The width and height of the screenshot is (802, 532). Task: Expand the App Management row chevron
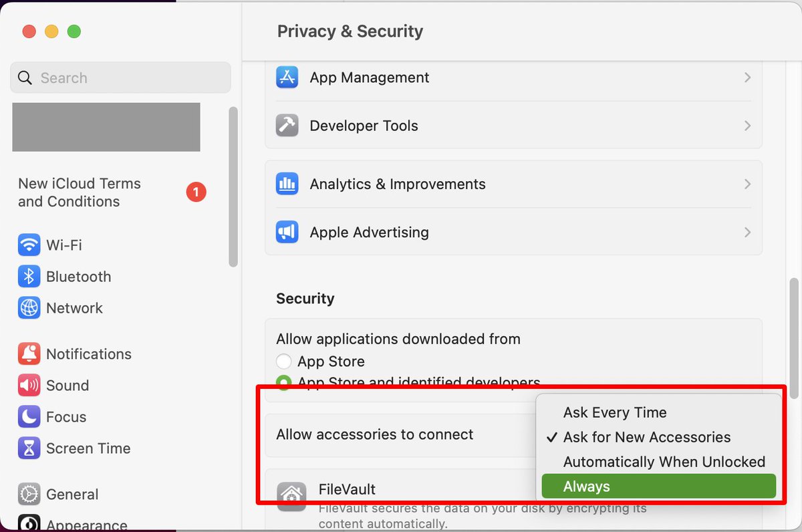pyautogui.click(x=747, y=78)
